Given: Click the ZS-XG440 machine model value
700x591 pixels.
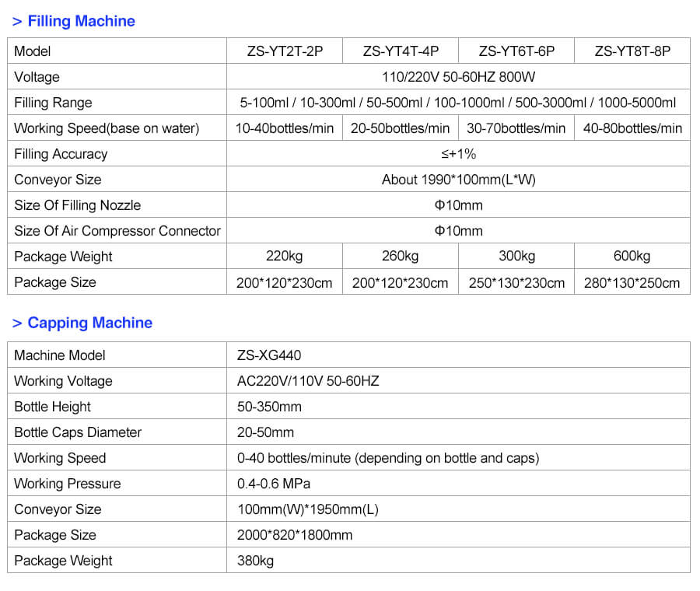Looking at the screenshot, I should coord(268,355).
